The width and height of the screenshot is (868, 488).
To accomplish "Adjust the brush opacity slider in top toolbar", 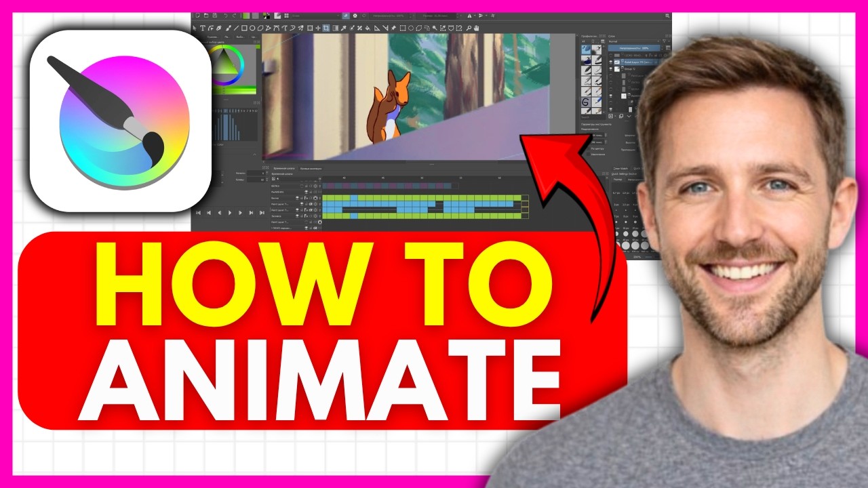I will [389, 16].
